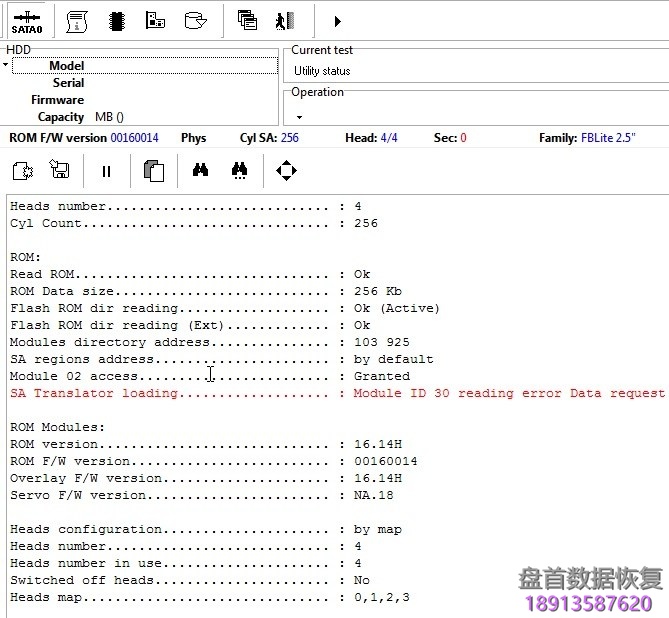Click the save log floppy icon
Image resolution: width=669 pixels, height=618 pixels.
(60, 169)
